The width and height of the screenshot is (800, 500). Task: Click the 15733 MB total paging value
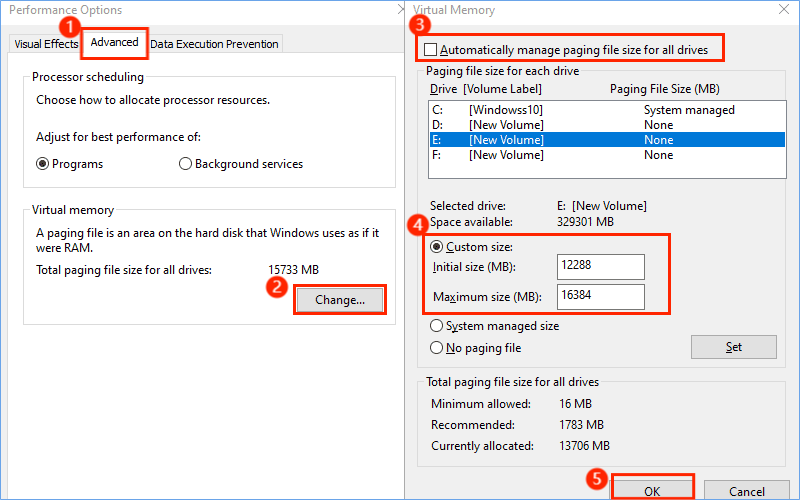[x=293, y=270]
